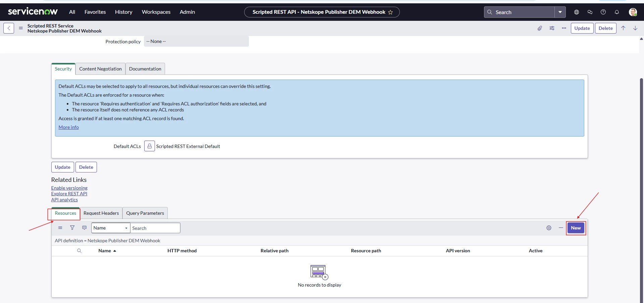Click the header Delete button
The image size is (644, 303).
pyautogui.click(x=605, y=28)
